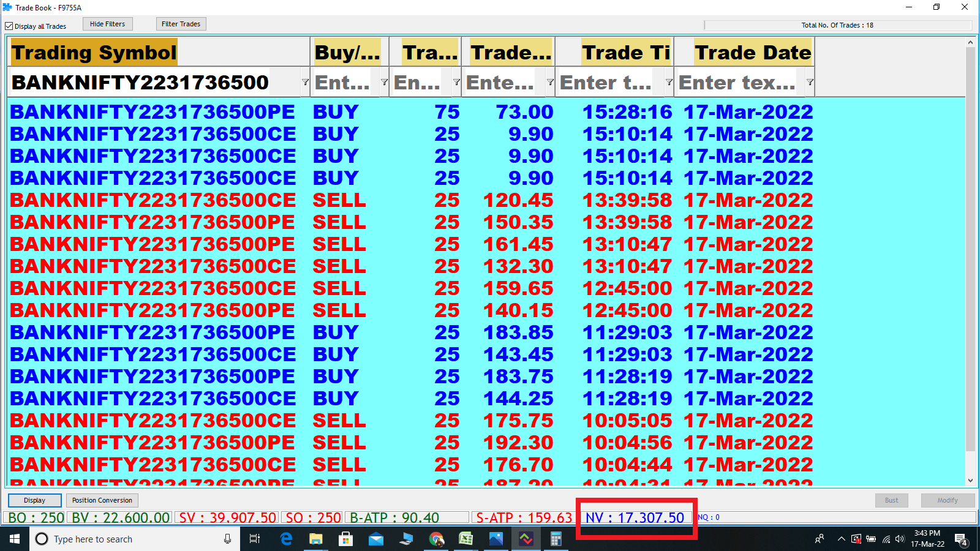Select the SELL row priced 120.45

coord(412,200)
